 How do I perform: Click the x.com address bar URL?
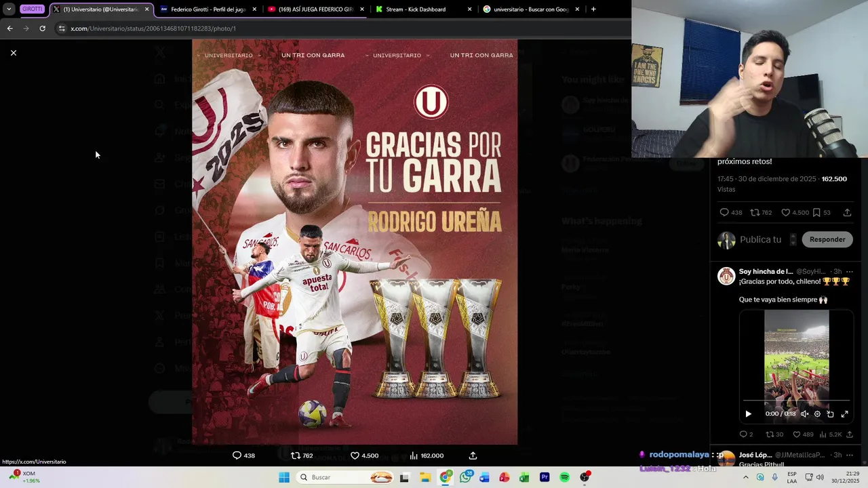[153, 28]
